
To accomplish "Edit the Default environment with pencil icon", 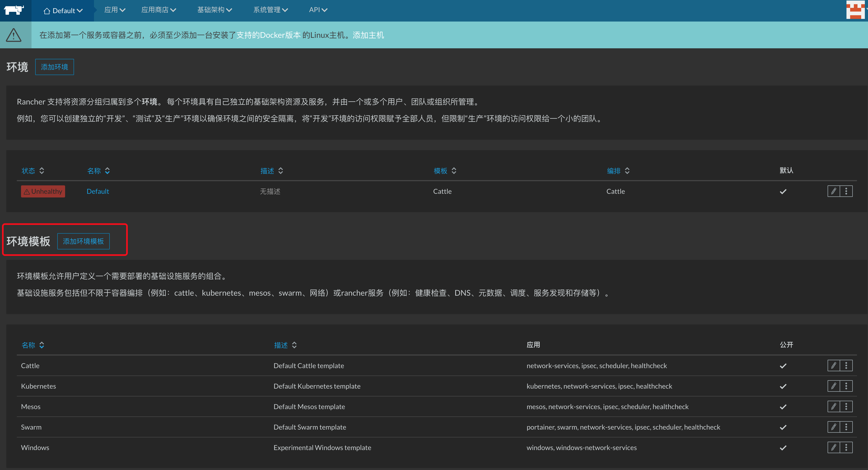I will (x=833, y=191).
